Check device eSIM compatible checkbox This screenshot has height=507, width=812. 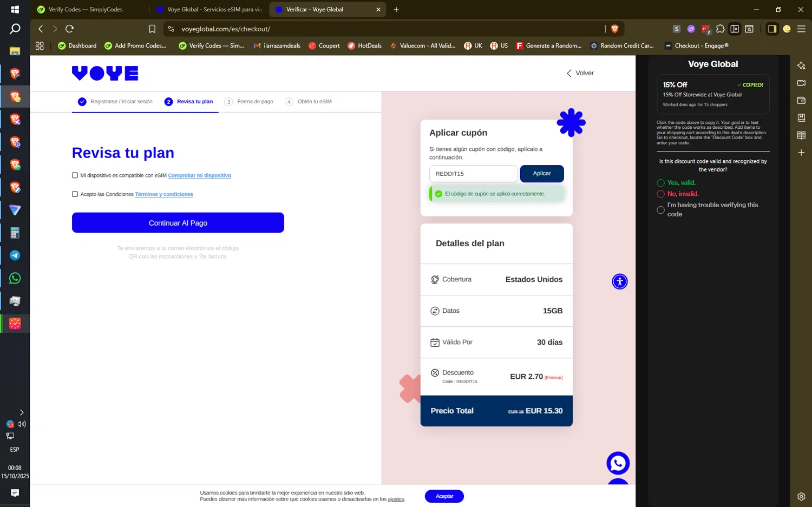coord(75,175)
